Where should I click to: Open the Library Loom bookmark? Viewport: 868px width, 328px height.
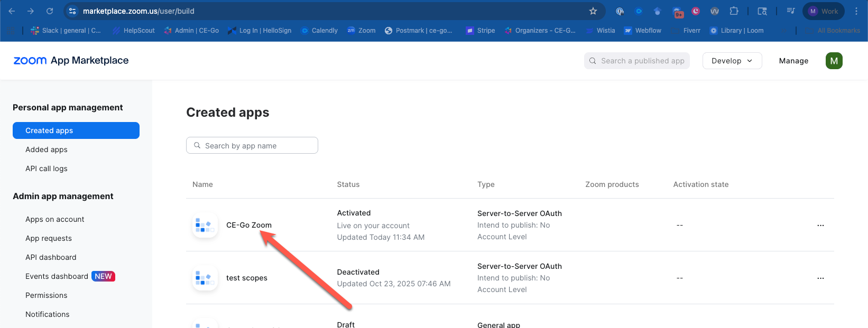(737, 31)
